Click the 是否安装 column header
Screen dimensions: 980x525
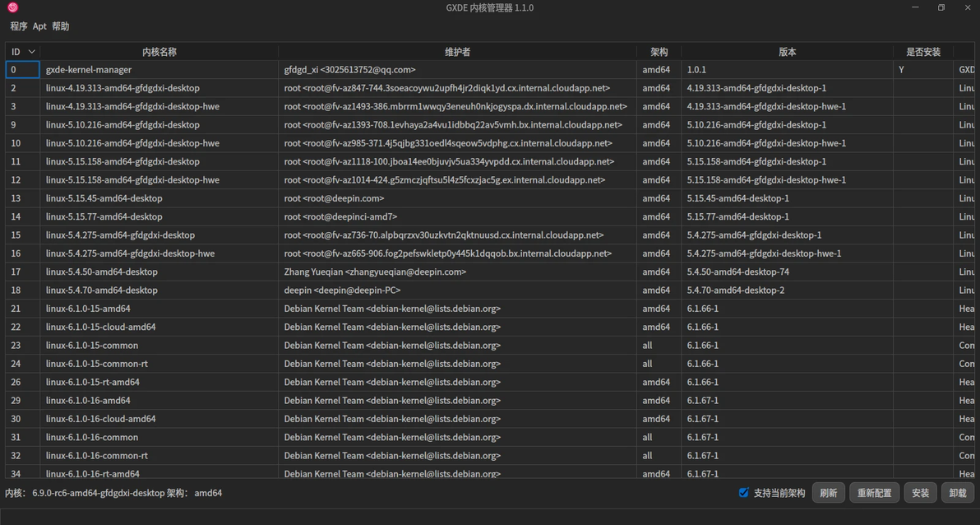pyautogui.click(x=923, y=52)
